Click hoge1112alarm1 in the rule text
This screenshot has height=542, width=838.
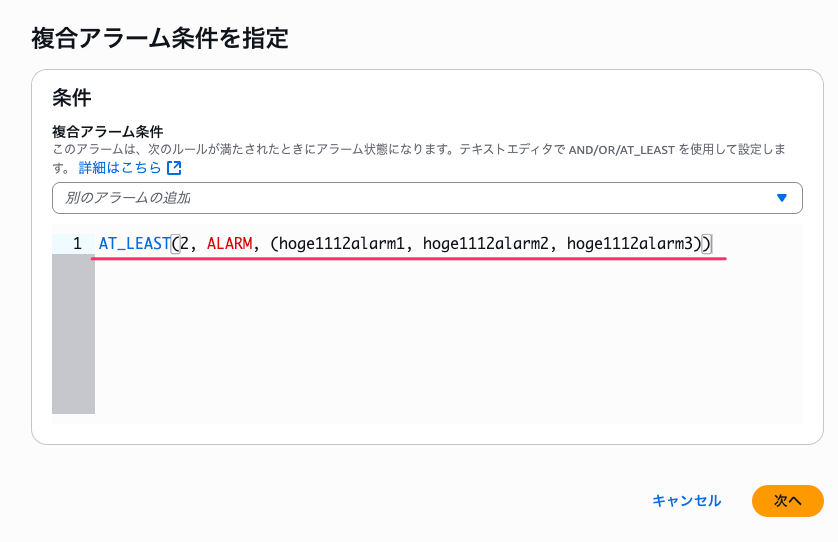[342, 244]
